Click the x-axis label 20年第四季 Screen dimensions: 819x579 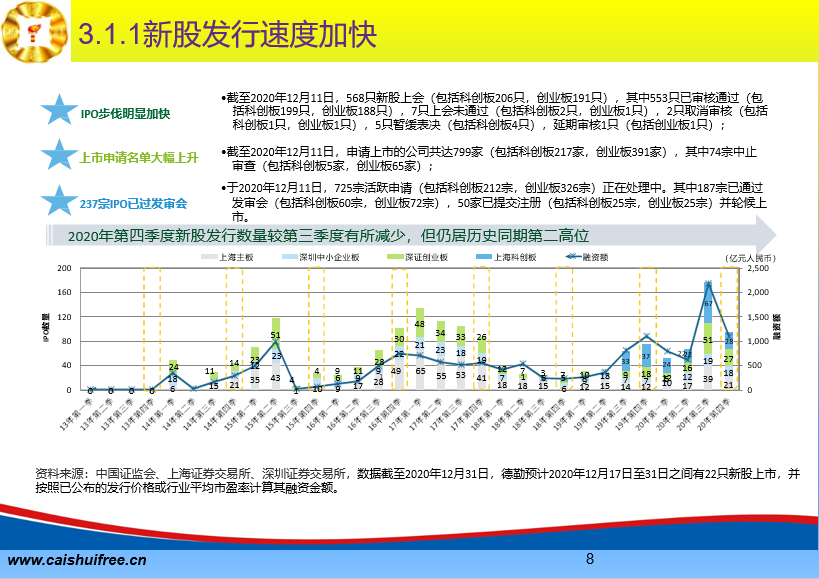tap(715, 415)
